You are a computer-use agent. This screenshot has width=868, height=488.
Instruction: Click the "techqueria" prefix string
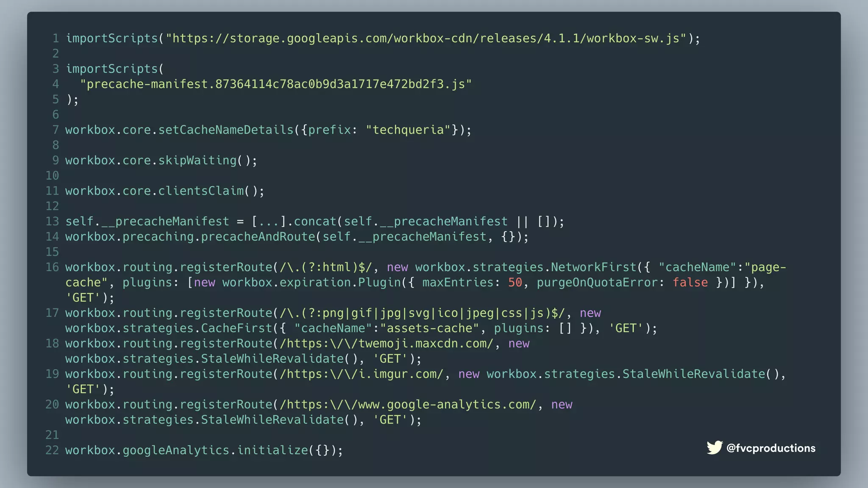pos(408,130)
